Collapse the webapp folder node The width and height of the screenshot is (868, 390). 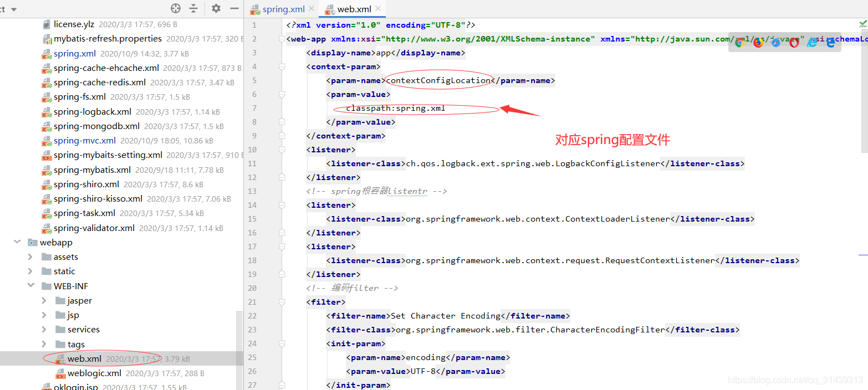[x=17, y=242]
